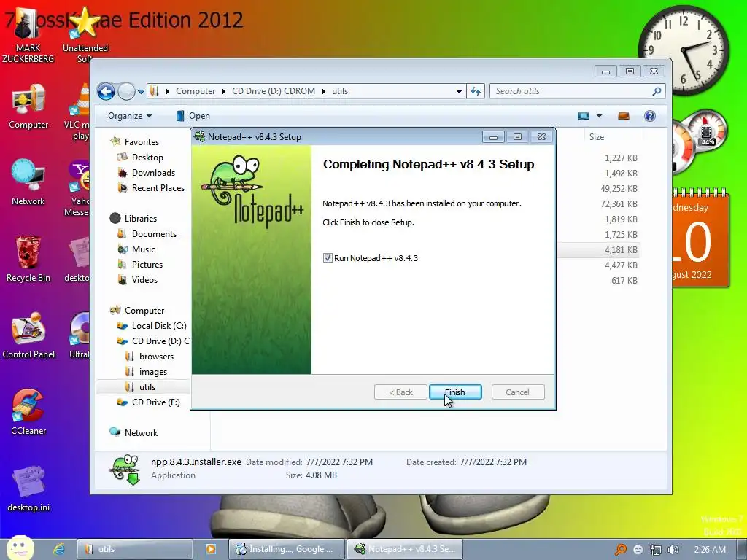Click Explorer forward arrow button

click(126, 91)
